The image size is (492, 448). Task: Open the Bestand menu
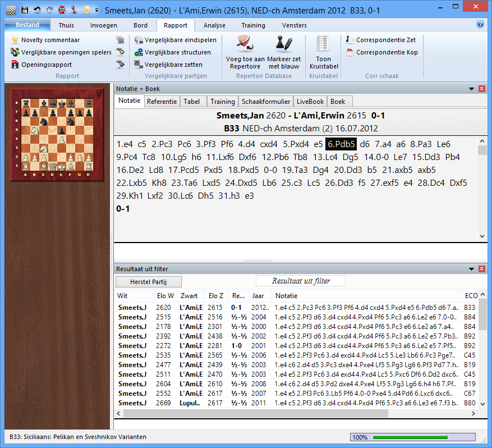pos(27,25)
